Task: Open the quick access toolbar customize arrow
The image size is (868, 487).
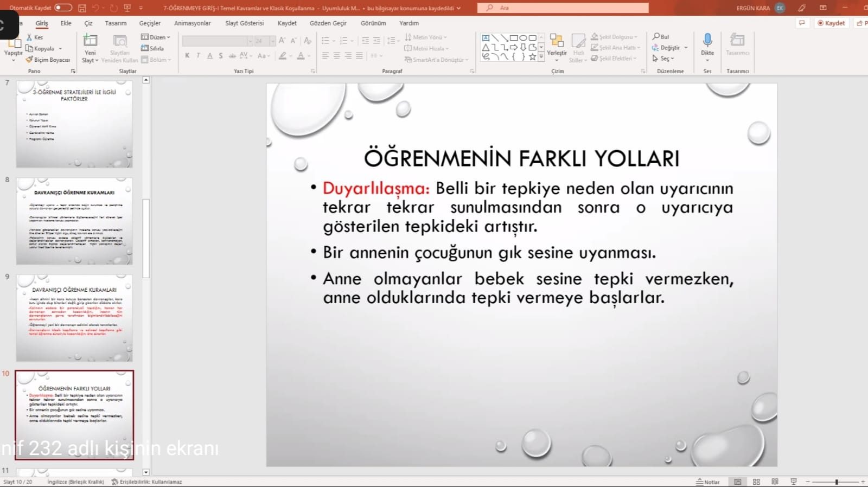Action: click(x=141, y=8)
